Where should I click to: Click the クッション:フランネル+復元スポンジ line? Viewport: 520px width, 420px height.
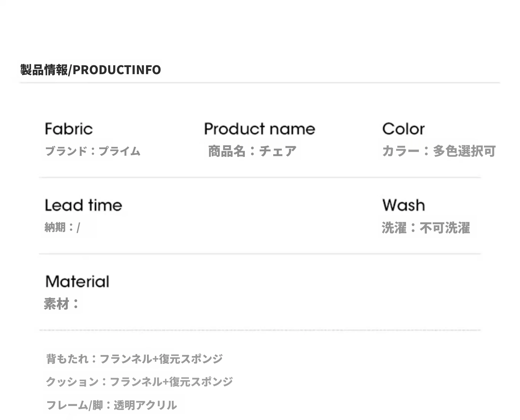click(x=139, y=381)
